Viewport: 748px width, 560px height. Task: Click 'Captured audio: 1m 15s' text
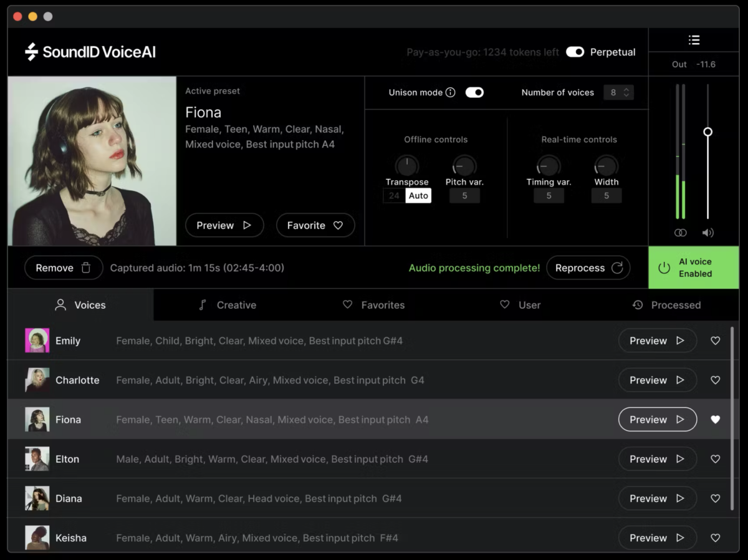click(197, 268)
